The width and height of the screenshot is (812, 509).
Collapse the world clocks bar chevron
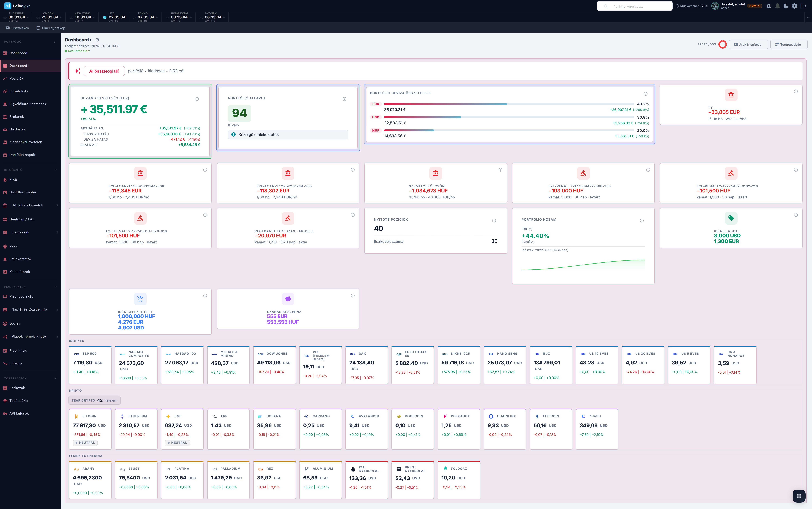(808, 17)
